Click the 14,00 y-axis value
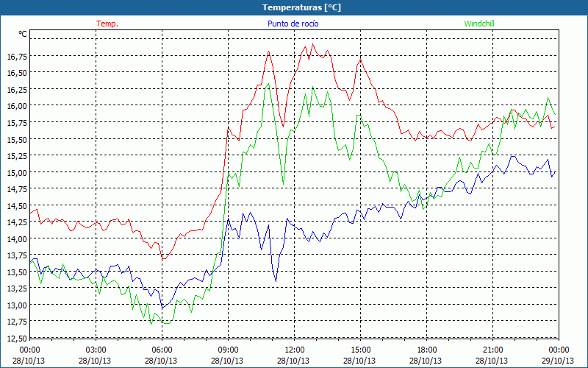The height and width of the screenshot is (368, 588). pos(17,239)
